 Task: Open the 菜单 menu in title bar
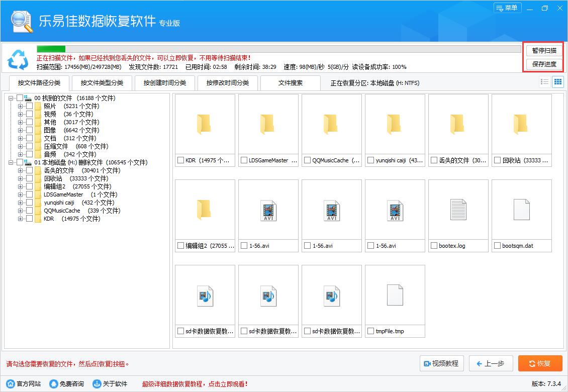coord(507,8)
